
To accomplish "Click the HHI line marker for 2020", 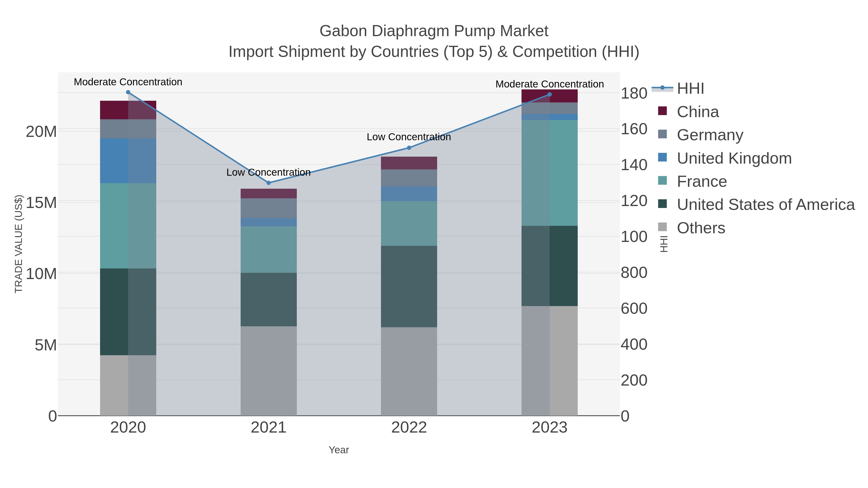I will point(128,92).
